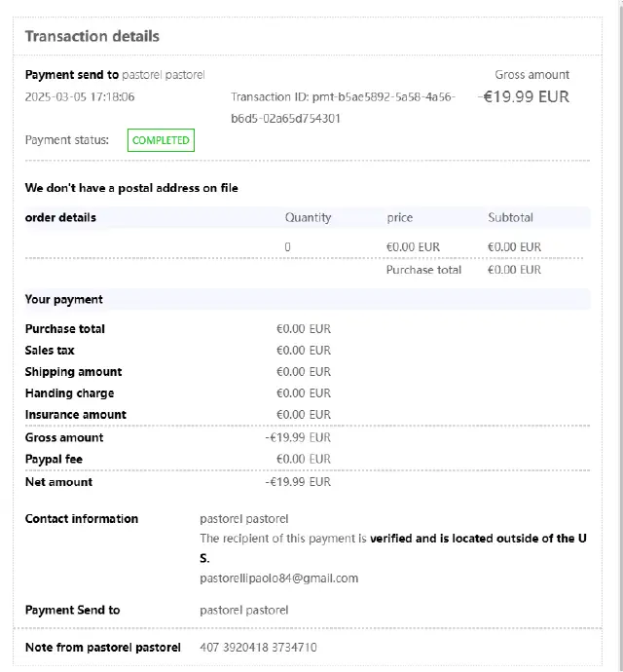Click the Contact information label
The height and width of the screenshot is (672, 623).
82,518
